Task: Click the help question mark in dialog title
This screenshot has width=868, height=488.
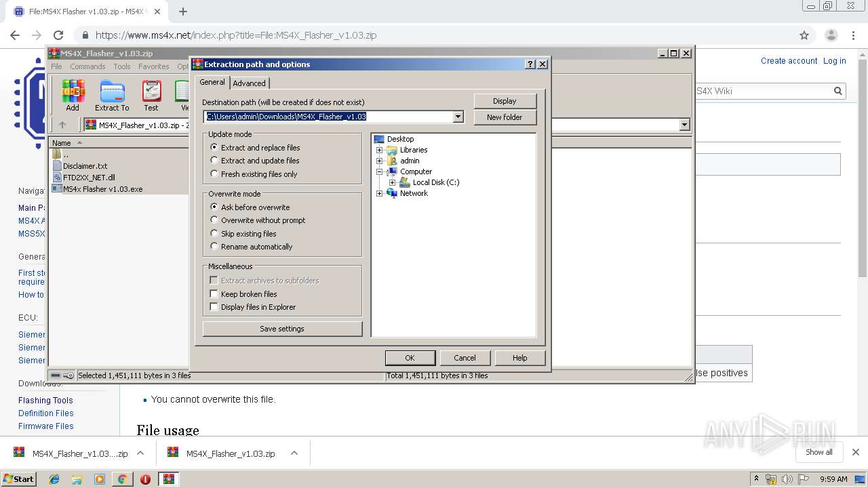Action: point(530,64)
